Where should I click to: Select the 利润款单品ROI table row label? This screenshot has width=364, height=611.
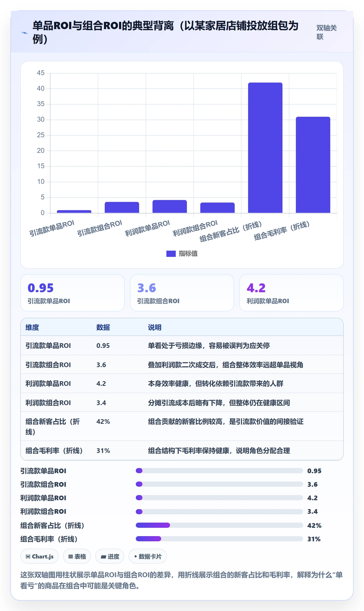[48, 383]
